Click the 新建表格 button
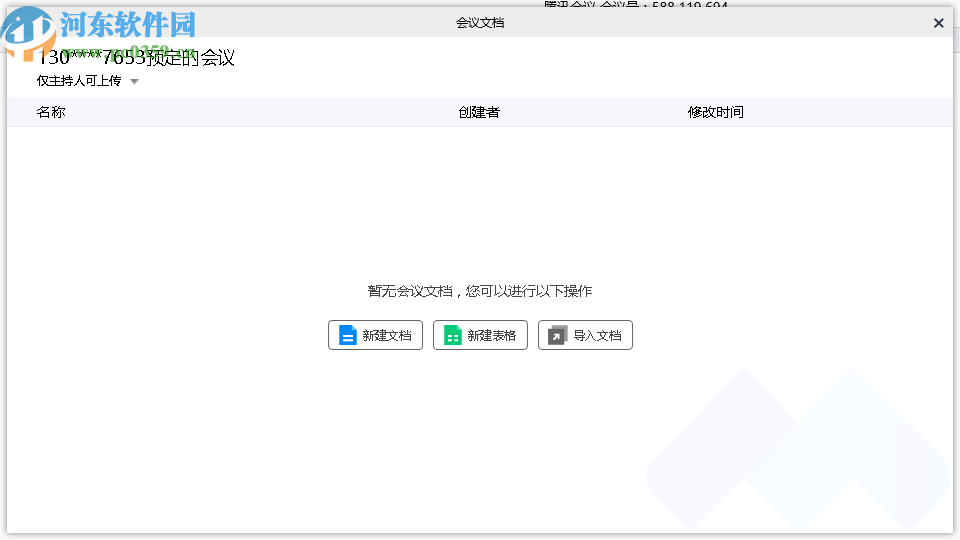 click(480, 335)
